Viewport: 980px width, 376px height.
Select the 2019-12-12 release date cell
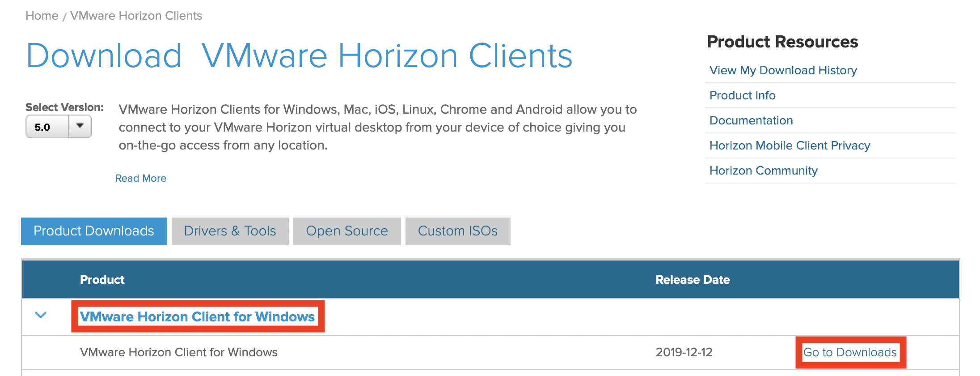(x=684, y=352)
